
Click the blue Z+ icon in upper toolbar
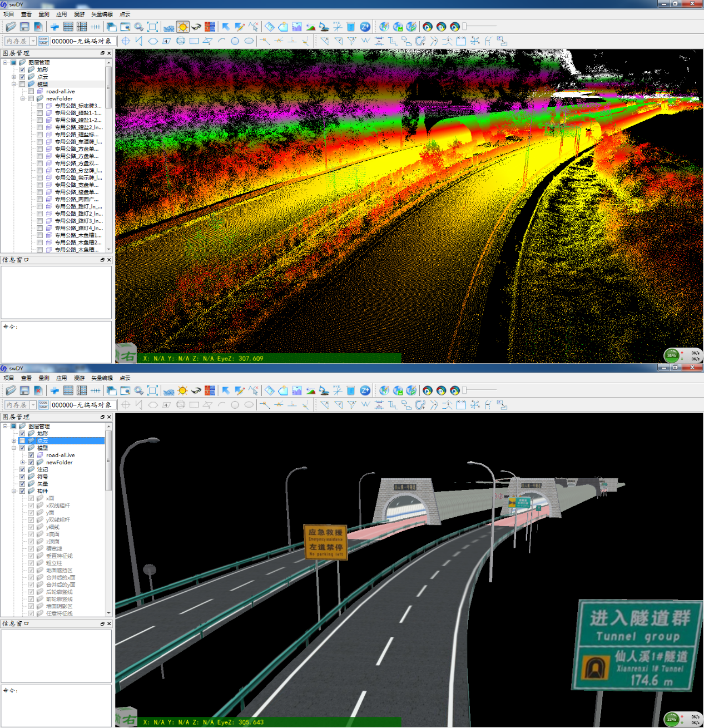(365, 27)
